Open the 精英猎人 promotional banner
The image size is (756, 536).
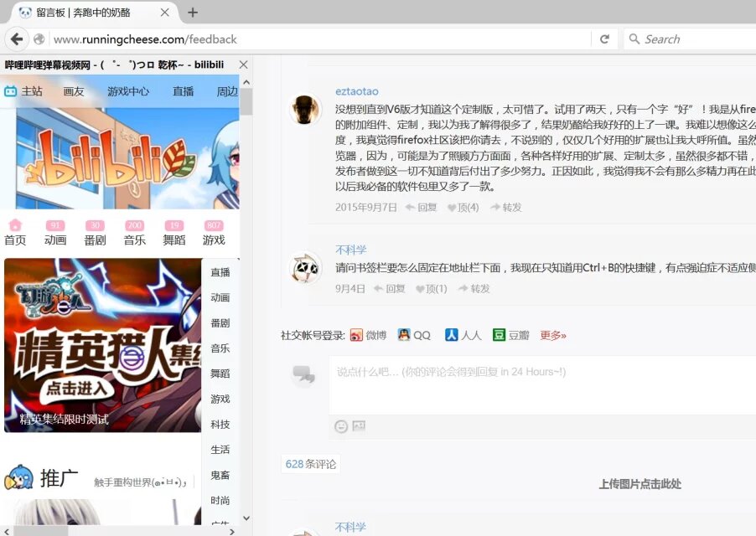(x=102, y=345)
